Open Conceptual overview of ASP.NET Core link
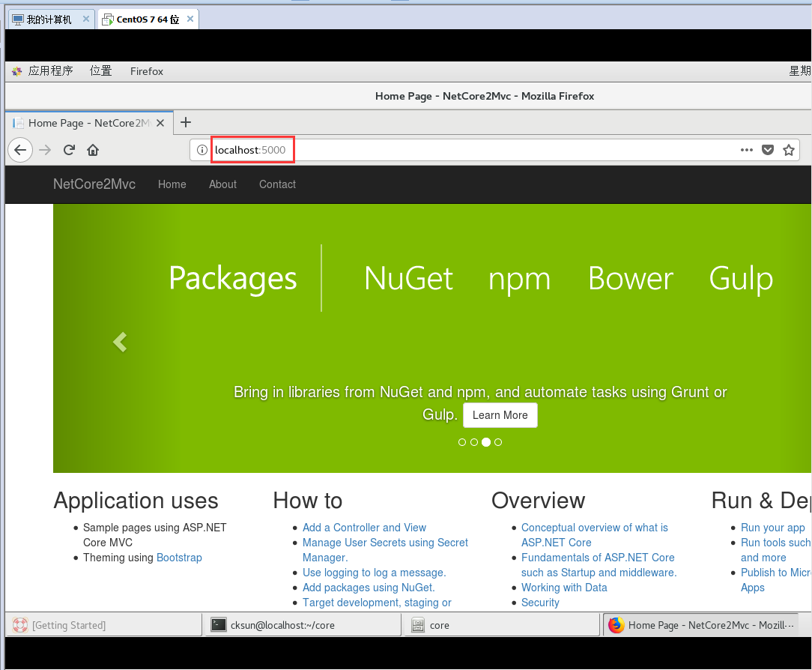Image resolution: width=812 pixels, height=670 pixels. tap(595, 535)
